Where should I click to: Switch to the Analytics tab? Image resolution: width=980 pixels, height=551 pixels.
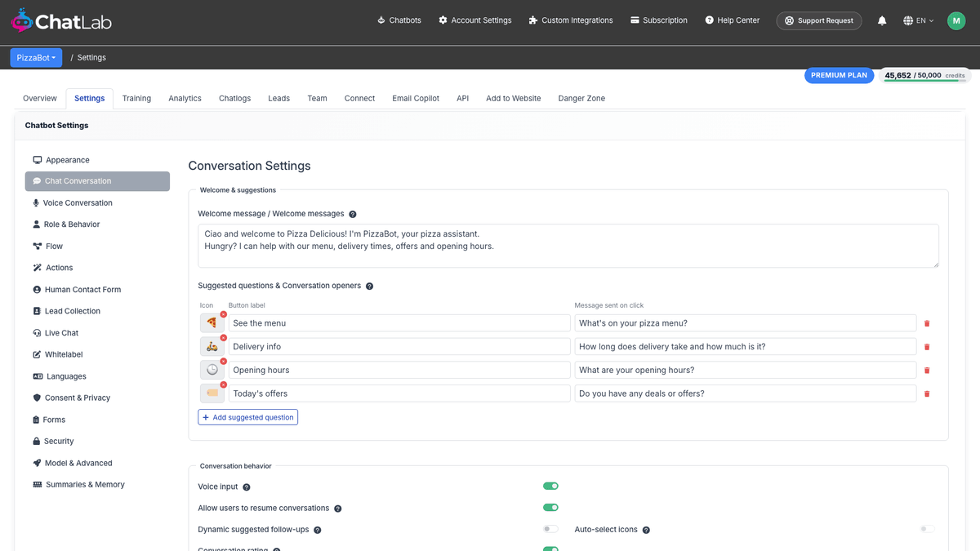[185, 98]
